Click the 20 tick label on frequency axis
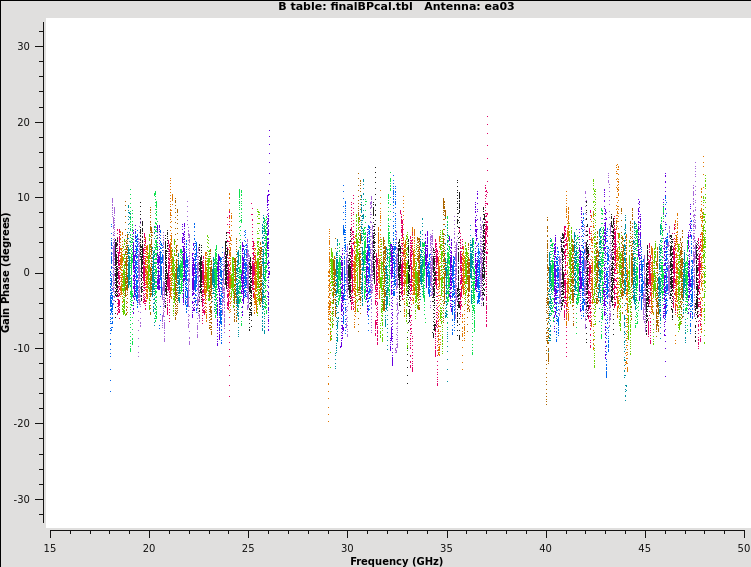The image size is (751, 567). [x=149, y=547]
